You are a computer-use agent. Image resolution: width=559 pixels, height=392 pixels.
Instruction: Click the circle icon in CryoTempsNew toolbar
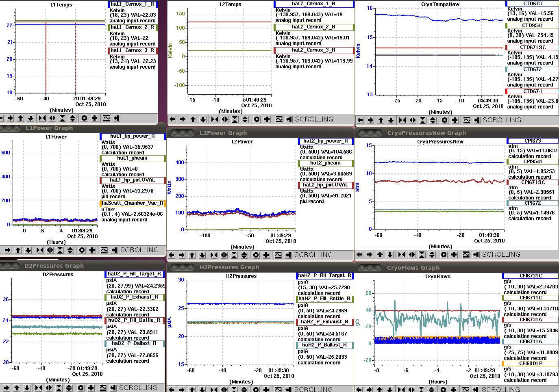pos(445,120)
